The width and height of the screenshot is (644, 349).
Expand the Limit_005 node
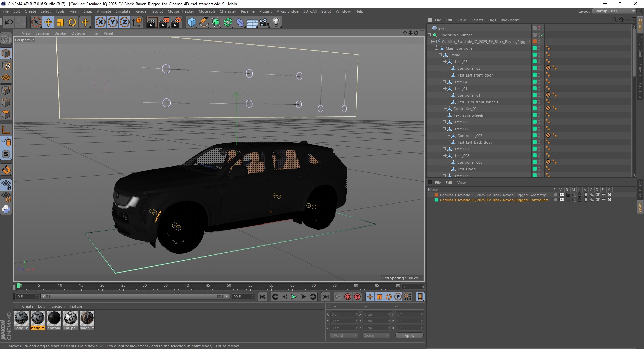pyautogui.click(x=444, y=122)
